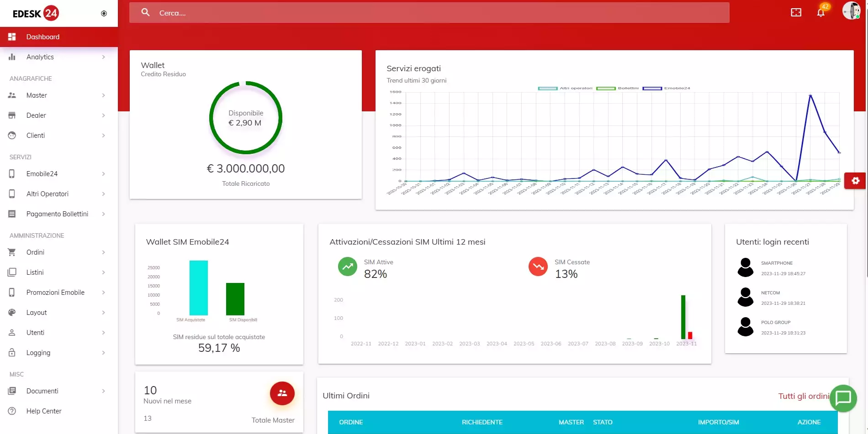The width and height of the screenshot is (868, 434).
Task: Click the fullscreen toggle icon
Action: [796, 12]
